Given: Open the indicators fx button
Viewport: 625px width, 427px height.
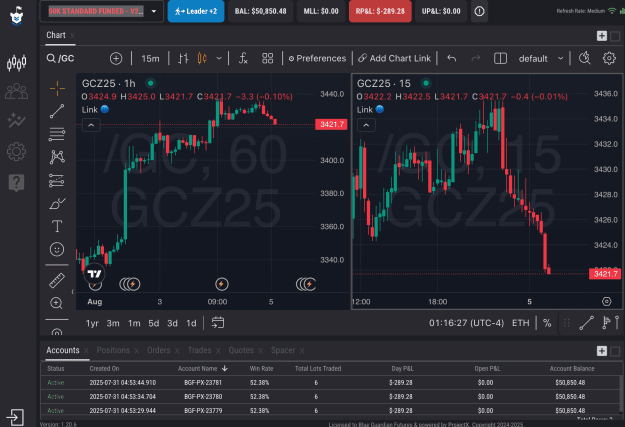Looking at the screenshot, I should [x=243, y=59].
